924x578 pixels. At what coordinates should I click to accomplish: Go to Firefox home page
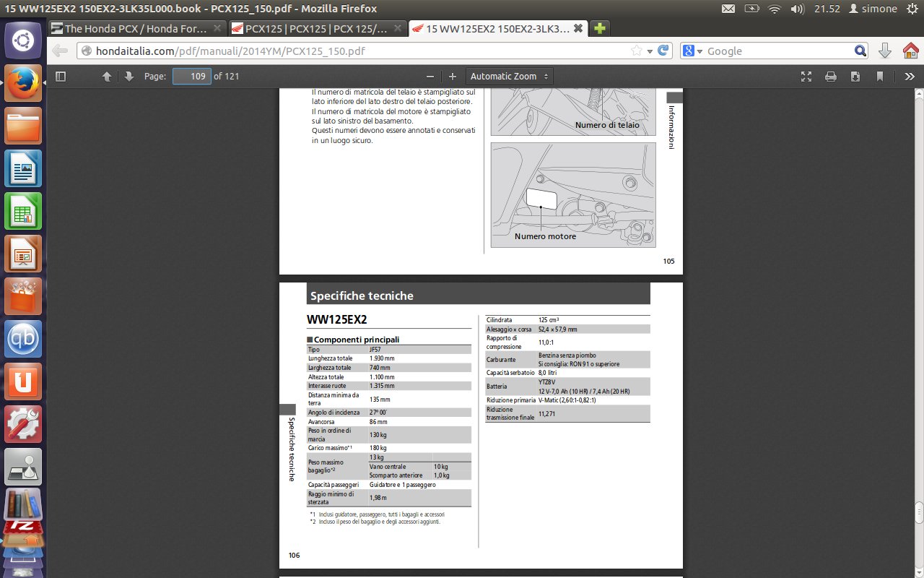coord(910,51)
